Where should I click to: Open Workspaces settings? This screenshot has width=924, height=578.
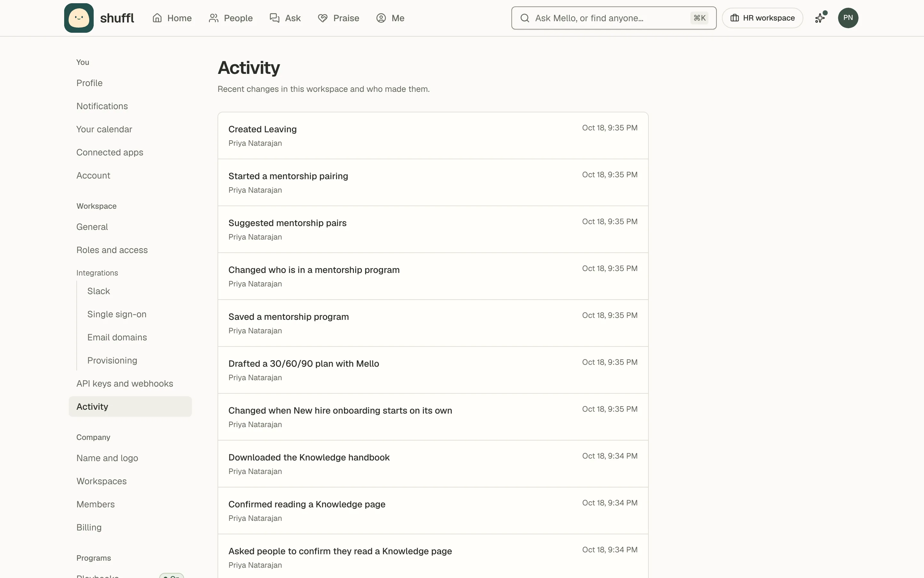pyautogui.click(x=130, y=481)
